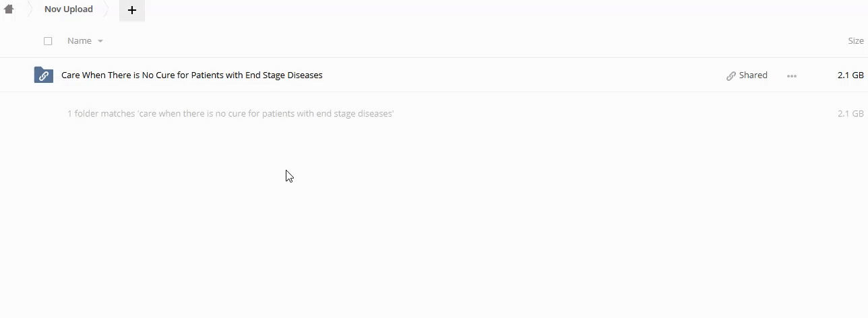Click breadcrumb chevron right of Nov Upload
868x318 pixels.
coord(106,9)
